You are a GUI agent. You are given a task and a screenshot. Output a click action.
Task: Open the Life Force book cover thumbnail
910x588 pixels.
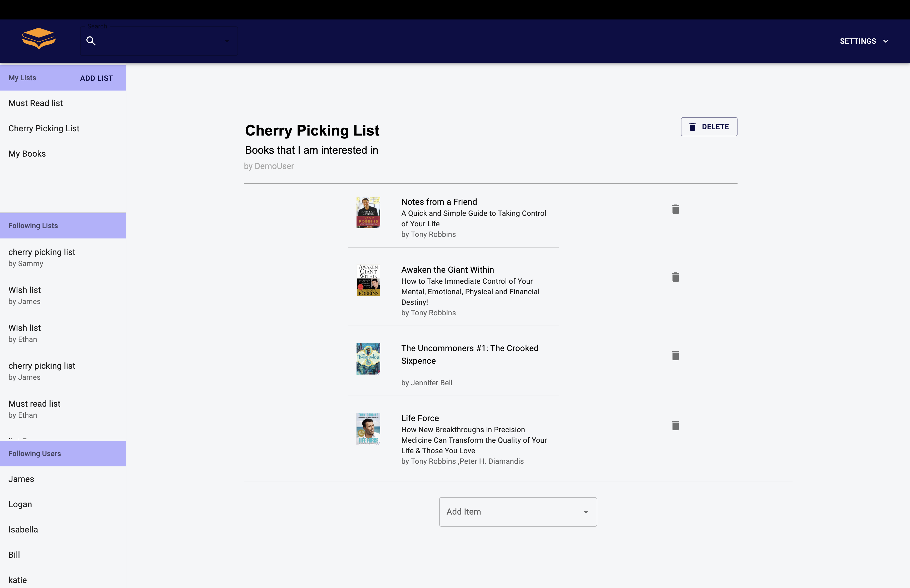click(x=368, y=428)
